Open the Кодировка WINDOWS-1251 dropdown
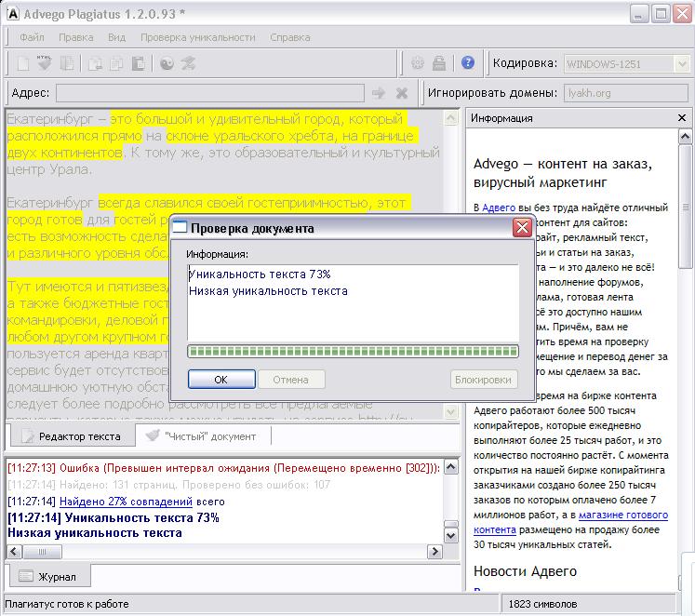695x616 pixels. pyautogui.click(x=682, y=64)
